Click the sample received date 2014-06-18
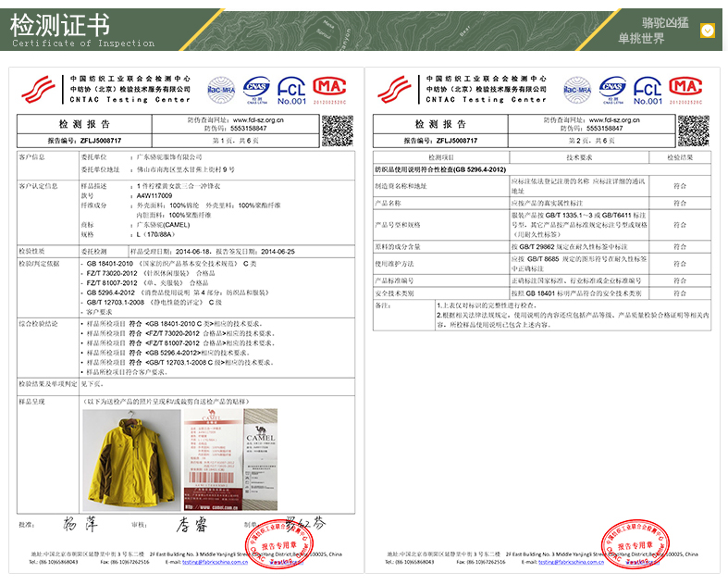The image size is (728, 585). point(192,252)
